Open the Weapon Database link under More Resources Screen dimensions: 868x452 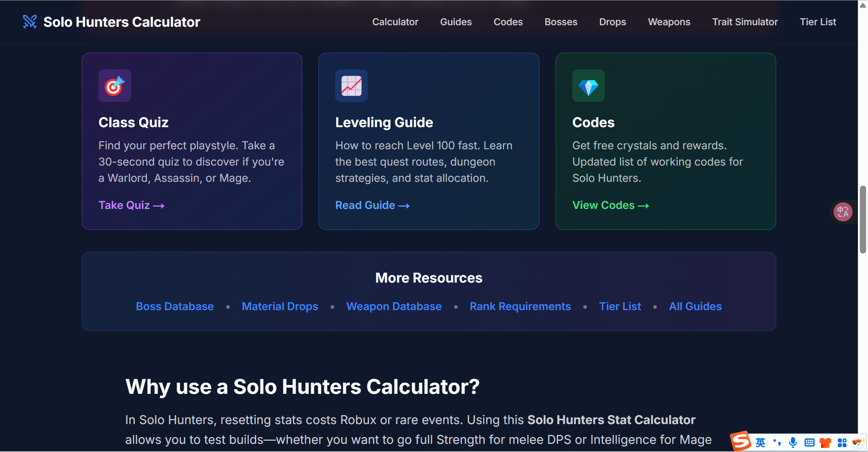(x=394, y=306)
